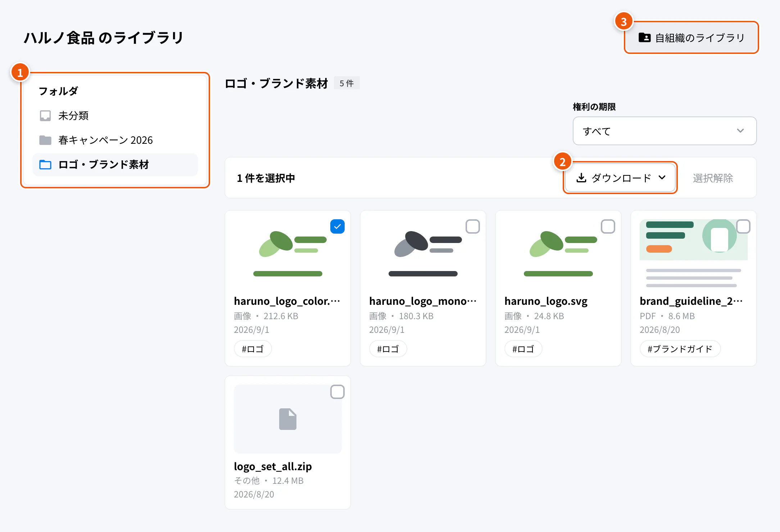Viewport: 780px width, 532px height.
Task: Open the monochrome haruno_logo_mono thumbnail
Action: 423,253
